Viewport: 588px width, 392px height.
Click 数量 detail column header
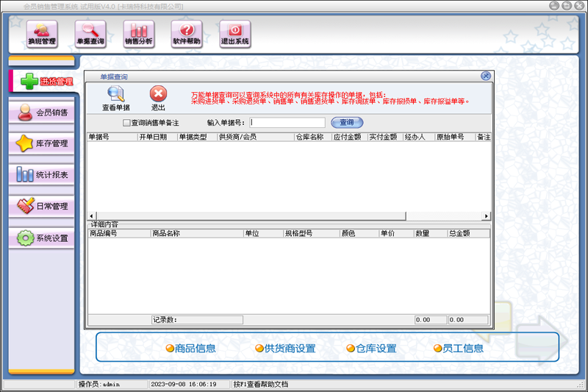click(x=431, y=233)
